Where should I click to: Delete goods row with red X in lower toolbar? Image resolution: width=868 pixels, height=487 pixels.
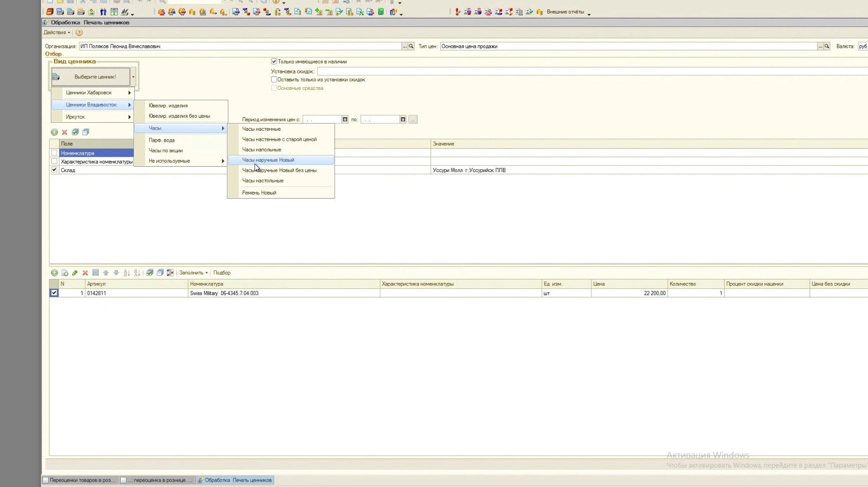pos(85,273)
